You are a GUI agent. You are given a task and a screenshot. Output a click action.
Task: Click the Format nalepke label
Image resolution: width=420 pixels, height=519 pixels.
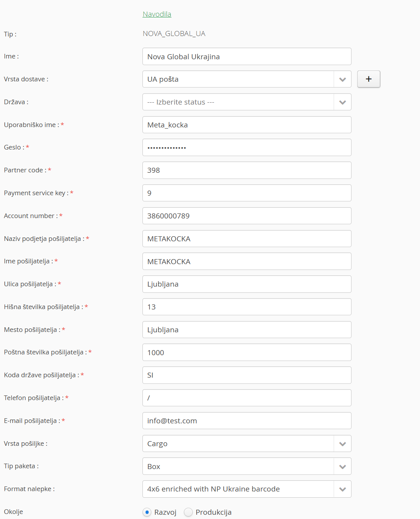29,489
